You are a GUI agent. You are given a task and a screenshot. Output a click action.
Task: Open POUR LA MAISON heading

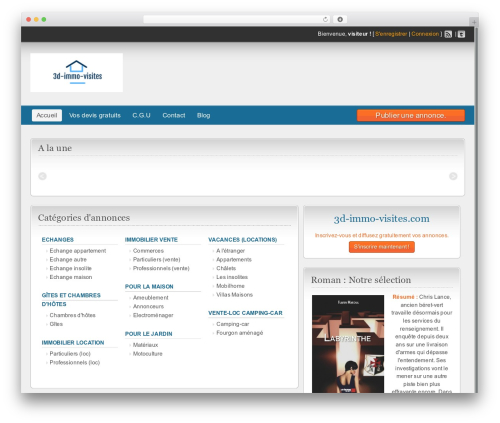point(149,287)
